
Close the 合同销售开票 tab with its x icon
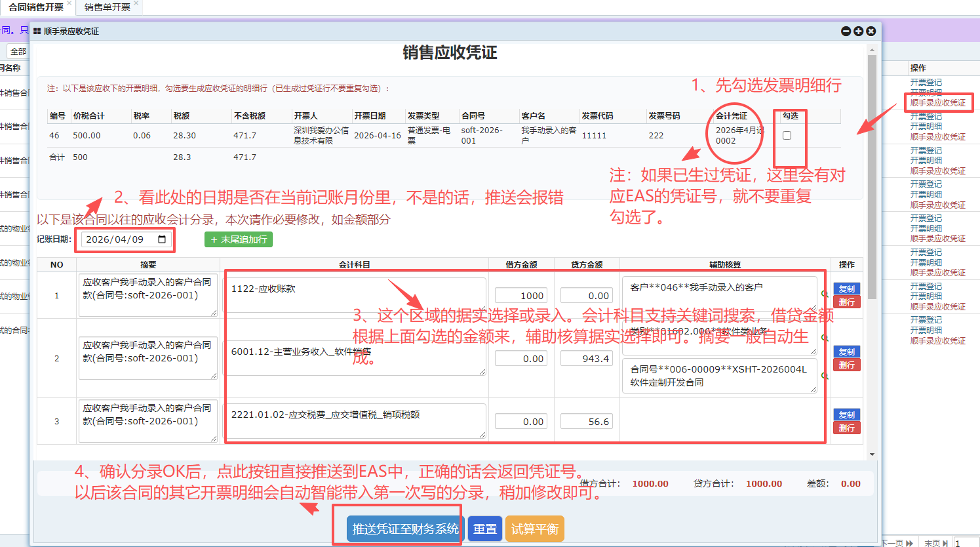[69, 4]
